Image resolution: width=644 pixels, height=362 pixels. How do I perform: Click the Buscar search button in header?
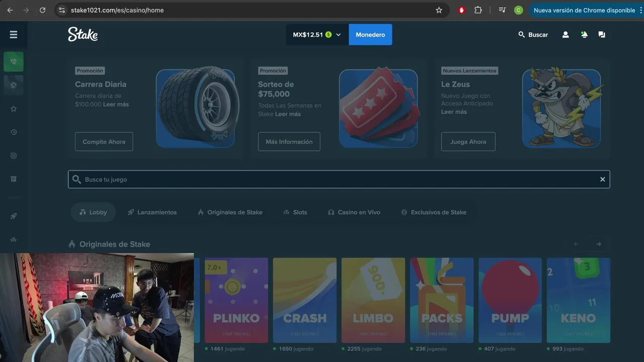click(533, 35)
